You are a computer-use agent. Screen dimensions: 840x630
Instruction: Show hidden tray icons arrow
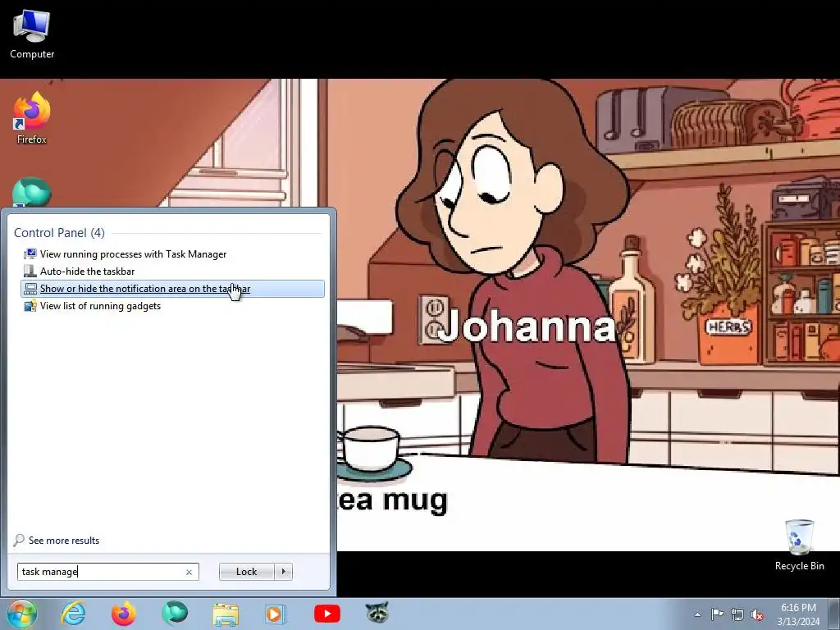[x=697, y=614]
